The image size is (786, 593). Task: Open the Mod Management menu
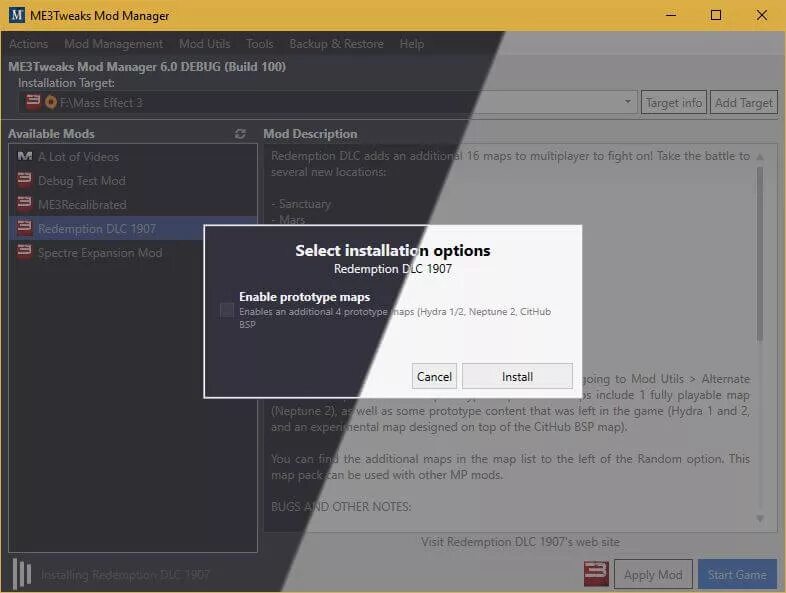point(113,44)
